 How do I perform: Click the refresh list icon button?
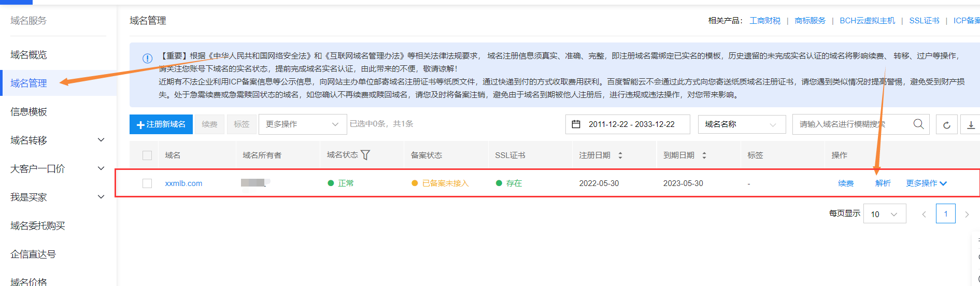[946, 125]
